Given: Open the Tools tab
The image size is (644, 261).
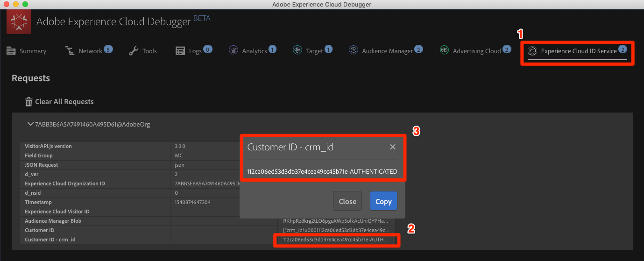Looking at the screenshot, I should 143,51.
